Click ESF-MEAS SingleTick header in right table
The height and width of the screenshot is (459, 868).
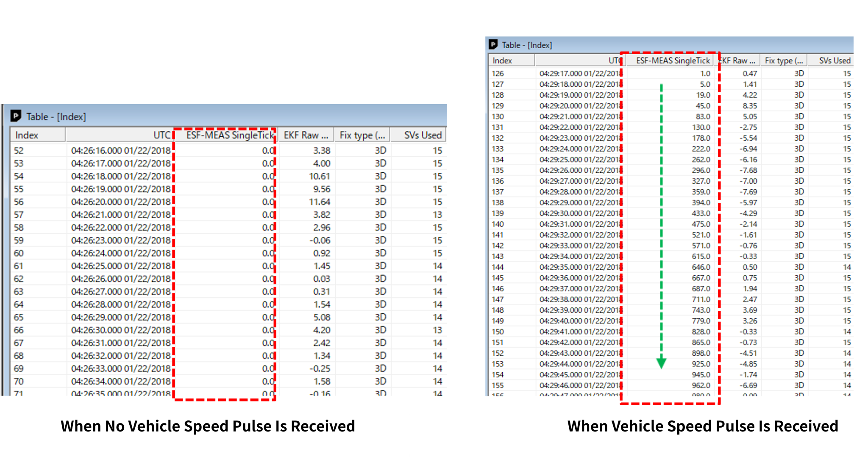pyautogui.click(x=670, y=61)
